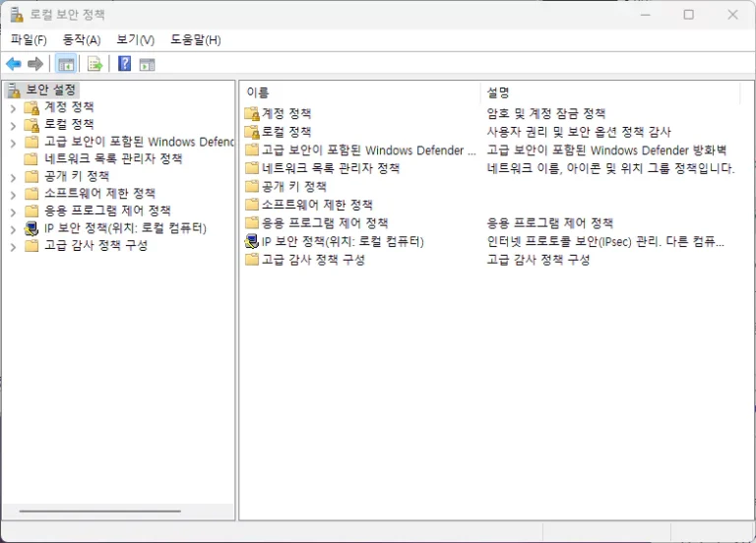Sort by the 이름 column header
This screenshot has height=543, width=756.
(x=359, y=92)
